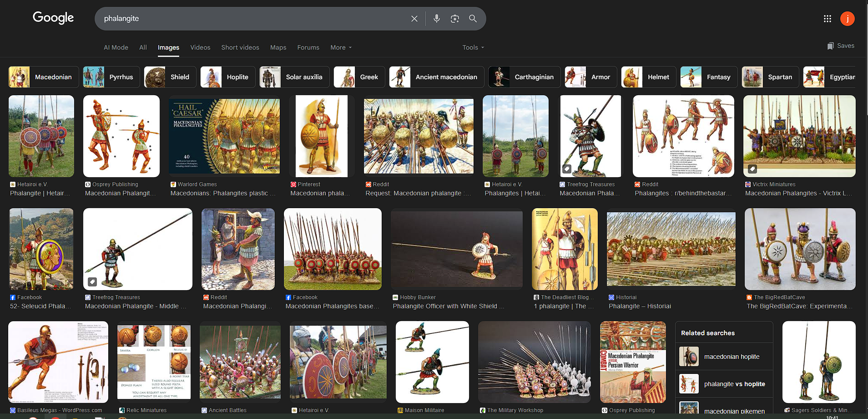Image resolution: width=868 pixels, height=419 pixels.
Task: Open the Tools dropdown
Action: (474, 47)
